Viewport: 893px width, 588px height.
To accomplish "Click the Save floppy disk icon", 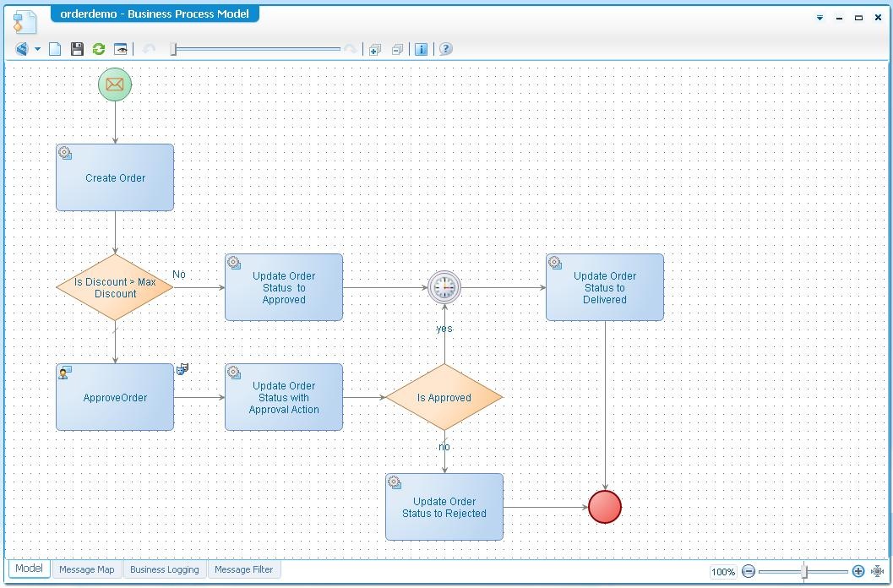I will click(77, 49).
